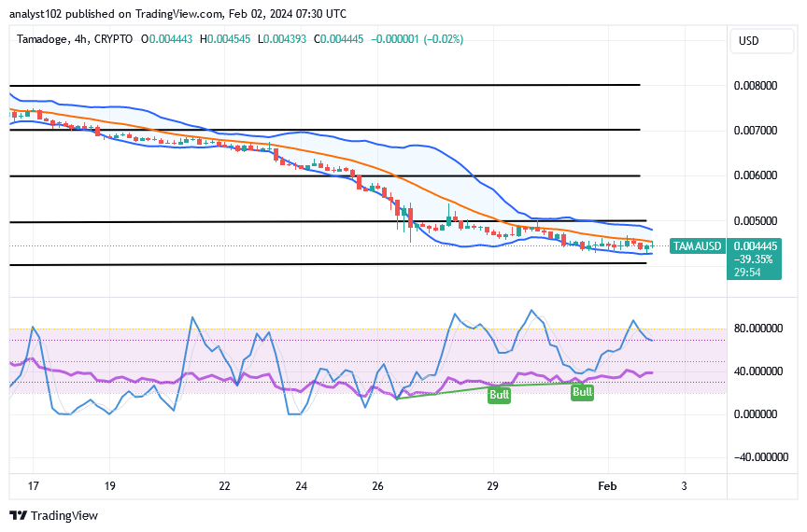Click the TAMAUSD price label tag
The height and width of the screenshot is (532, 807).
point(698,246)
